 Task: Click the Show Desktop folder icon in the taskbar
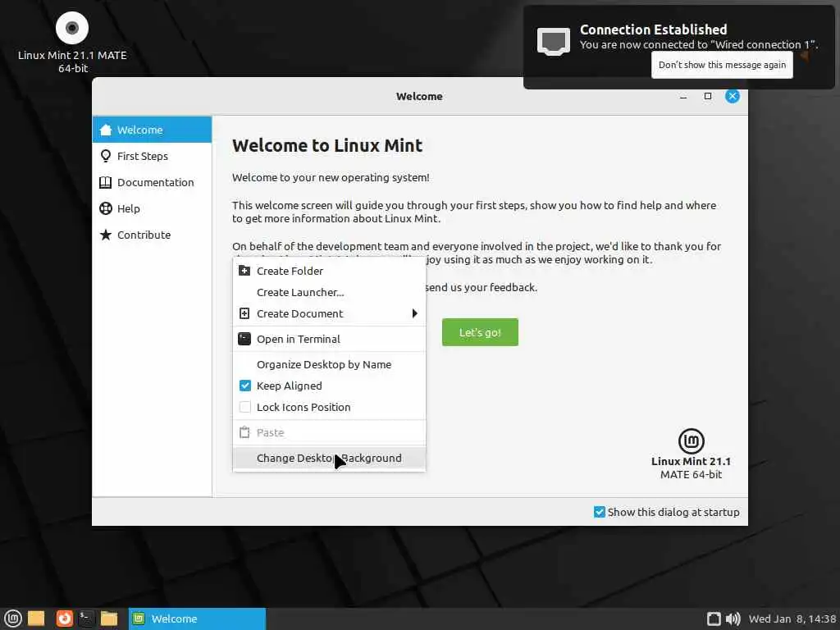point(36,619)
